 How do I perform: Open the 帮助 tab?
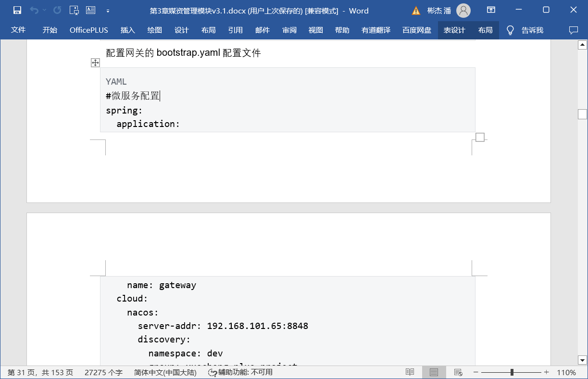click(342, 30)
